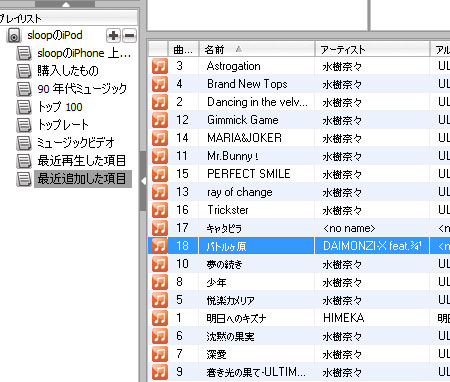Click track number 13 cell
This screenshot has height=382, width=450.
pos(183,192)
